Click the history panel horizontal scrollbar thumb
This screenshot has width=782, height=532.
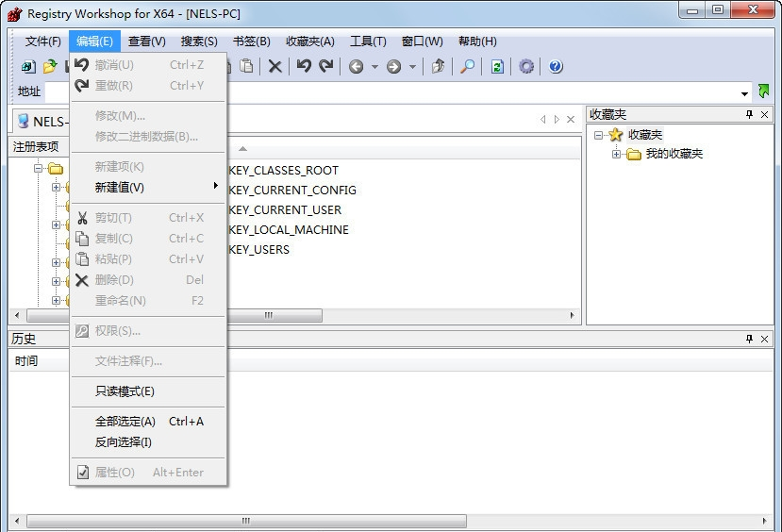point(246,521)
